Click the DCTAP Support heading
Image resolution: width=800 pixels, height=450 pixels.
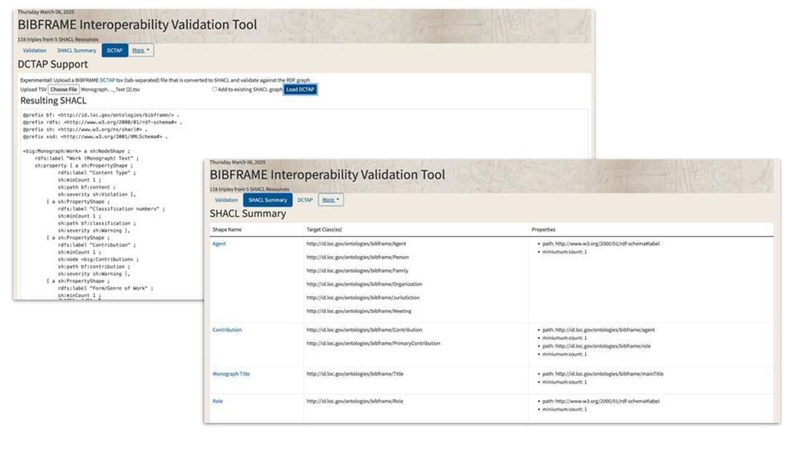[x=53, y=64]
